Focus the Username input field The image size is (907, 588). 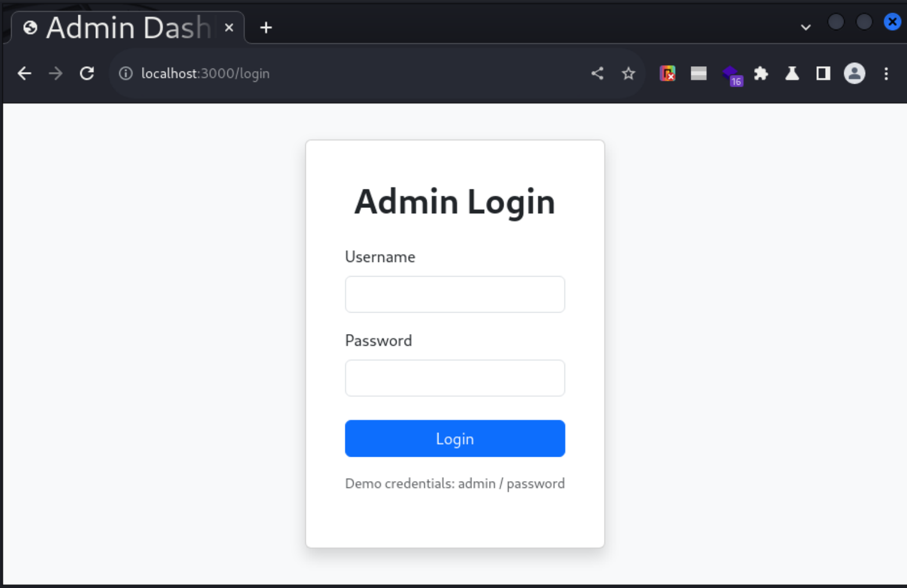(x=455, y=295)
